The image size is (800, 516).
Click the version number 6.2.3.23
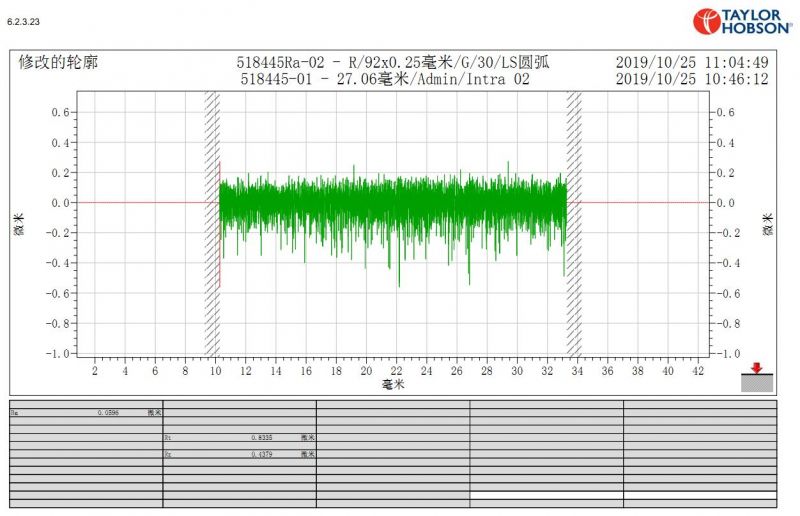pos(24,20)
